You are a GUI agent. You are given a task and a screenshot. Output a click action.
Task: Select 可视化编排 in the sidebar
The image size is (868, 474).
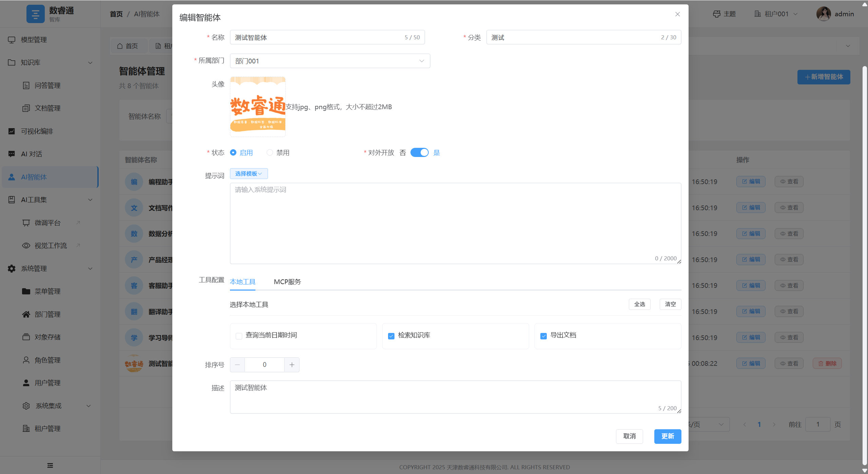point(36,131)
